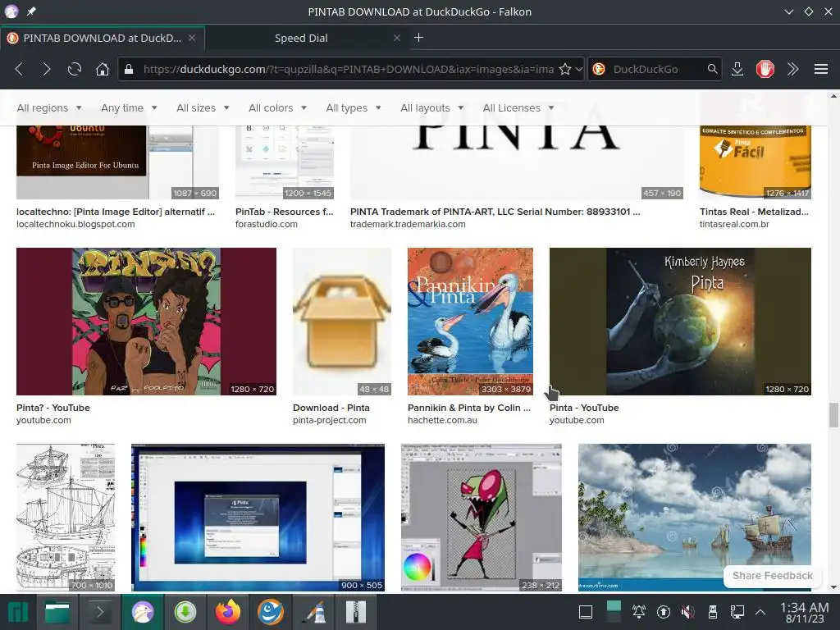Go forward to the next page
The height and width of the screenshot is (630, 840).
tap(47, 69)
